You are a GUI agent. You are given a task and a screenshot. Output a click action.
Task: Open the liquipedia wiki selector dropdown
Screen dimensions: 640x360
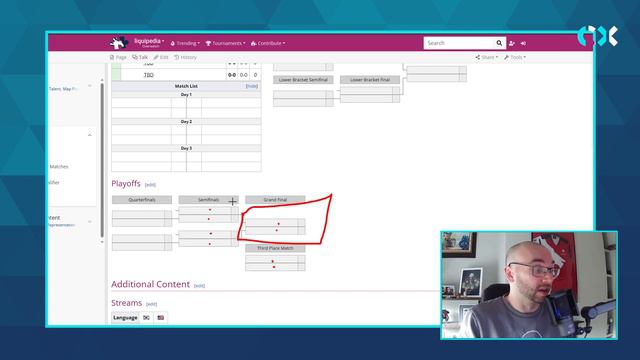(149, 42)
